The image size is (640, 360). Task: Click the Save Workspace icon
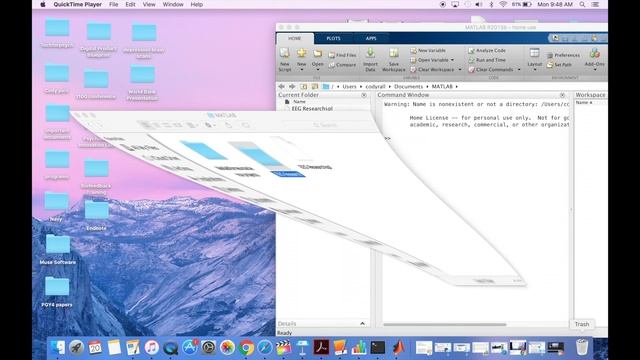point(393,53)
